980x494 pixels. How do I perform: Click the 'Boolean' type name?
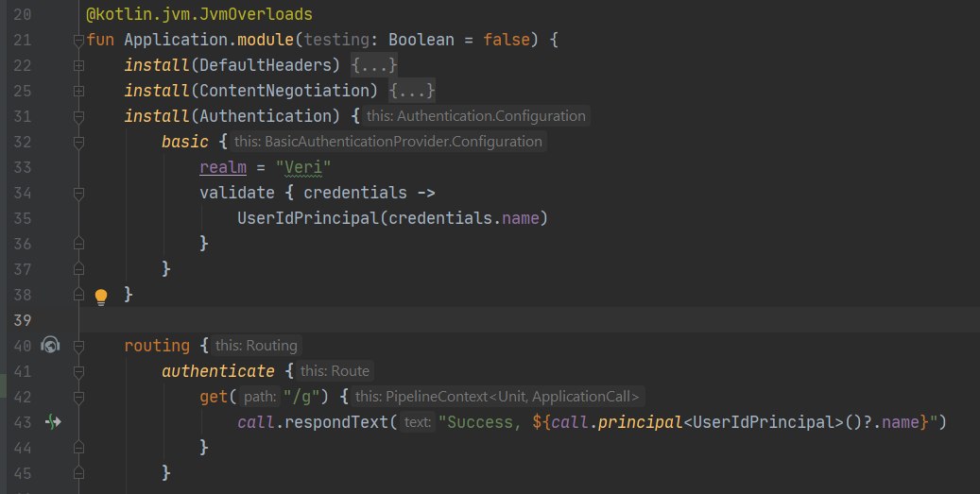pyautogui.click(x=421, y=40)
